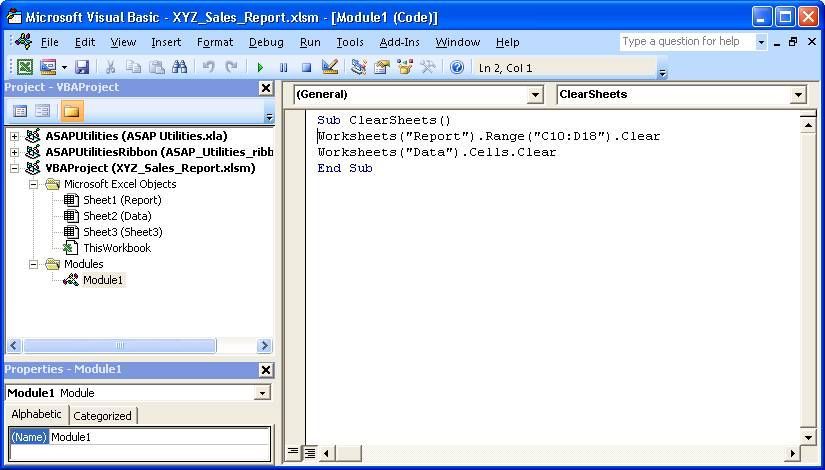Close the Properties - Module1 pane

click(266, 370)
